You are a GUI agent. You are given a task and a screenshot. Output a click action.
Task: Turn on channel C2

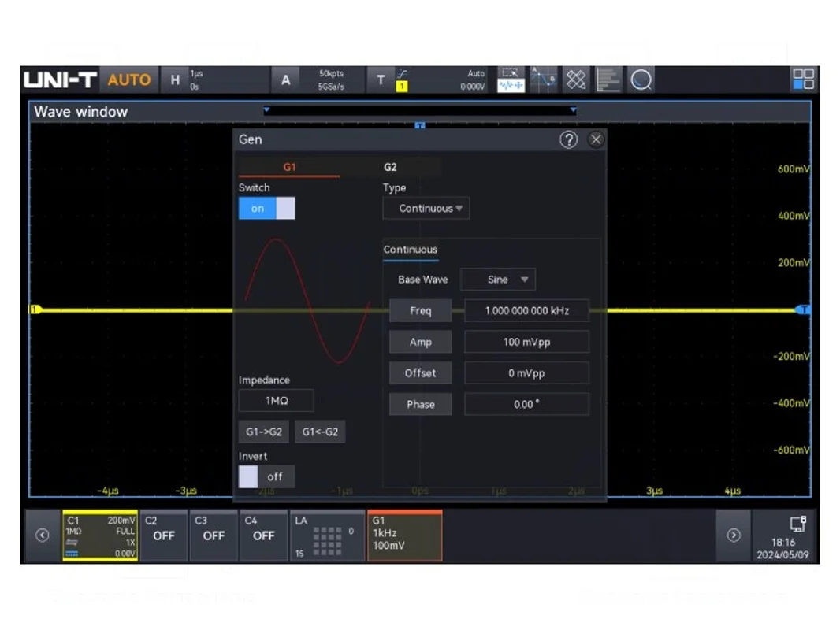pos(163,535)
